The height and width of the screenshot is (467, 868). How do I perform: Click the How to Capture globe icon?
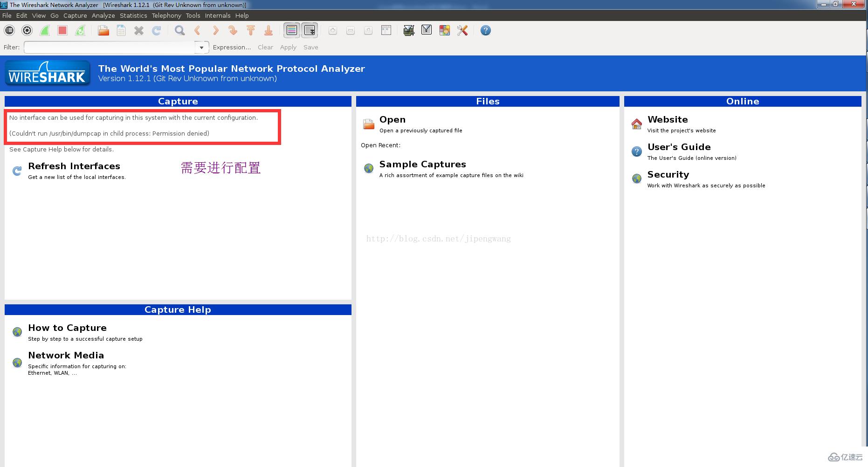[x=17, y=332]
